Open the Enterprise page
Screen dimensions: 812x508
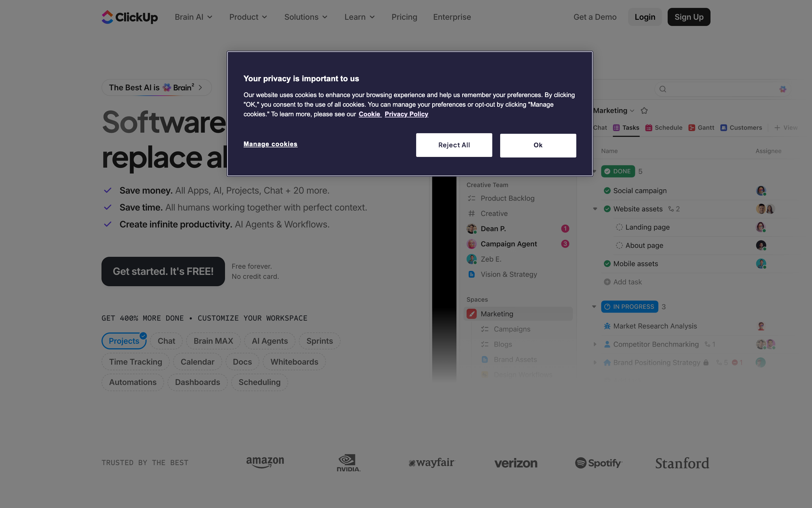[x=452, y=17]
